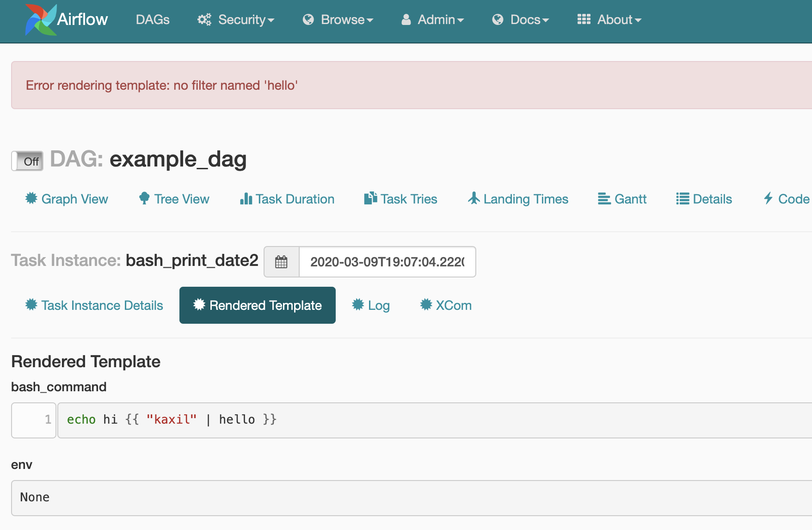Image resolution: width=812 pixels, height=530 pixels.
Task: Open the Gantt chart view
Action: coord(622,199)
